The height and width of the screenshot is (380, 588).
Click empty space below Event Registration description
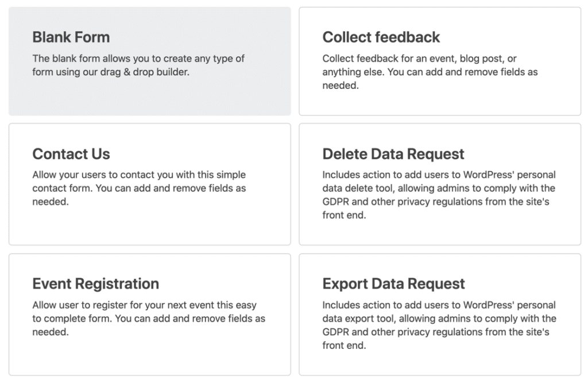tap(149, 356)
